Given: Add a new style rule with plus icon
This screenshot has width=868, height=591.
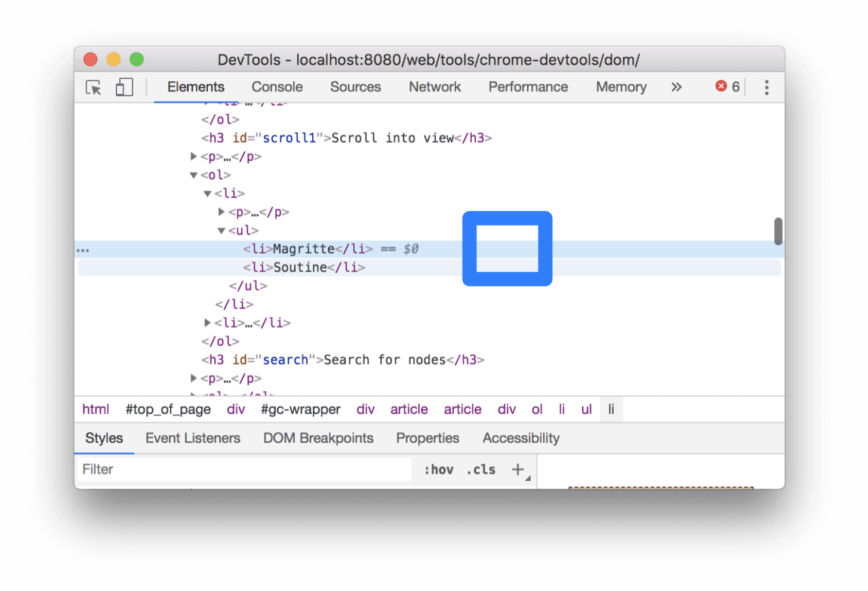Looking at the screenshot, I should [x=517, y=469].
